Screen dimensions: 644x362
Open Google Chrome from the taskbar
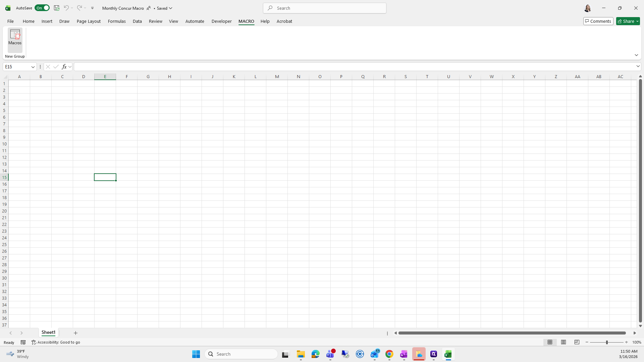(x=389, y=354)
